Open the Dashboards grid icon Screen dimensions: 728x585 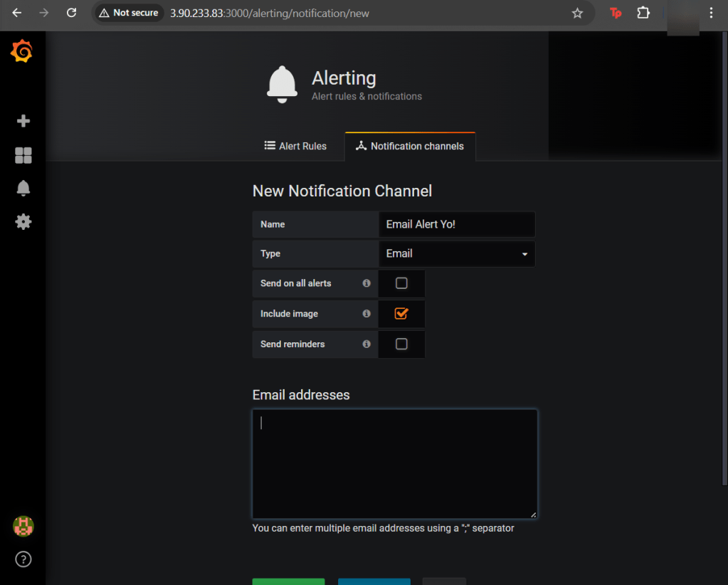coord(23,155)
